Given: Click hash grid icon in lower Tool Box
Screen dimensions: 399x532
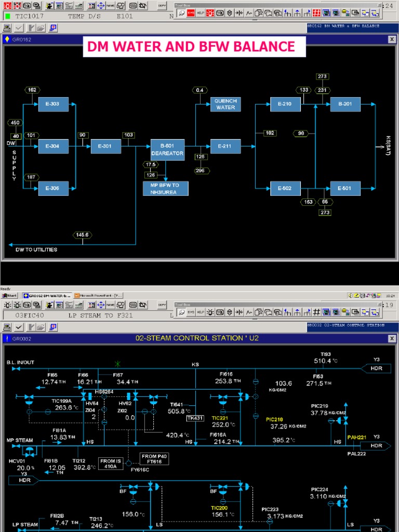Looking at the screenshot, I should coord(316,312).
